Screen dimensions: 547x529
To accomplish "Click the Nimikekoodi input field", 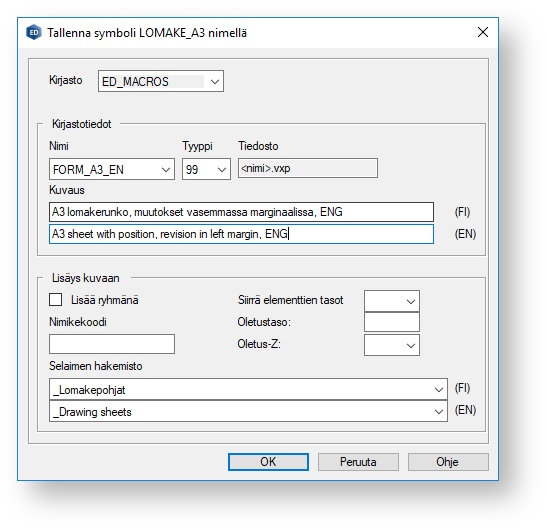I will (112, 344).
